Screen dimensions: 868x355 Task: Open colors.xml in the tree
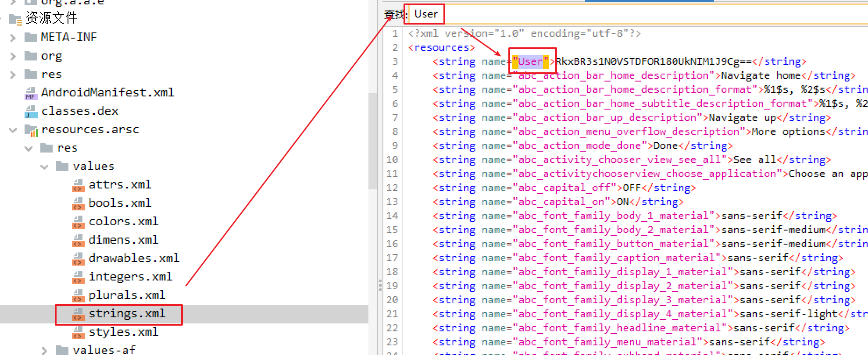click(123, 222)
